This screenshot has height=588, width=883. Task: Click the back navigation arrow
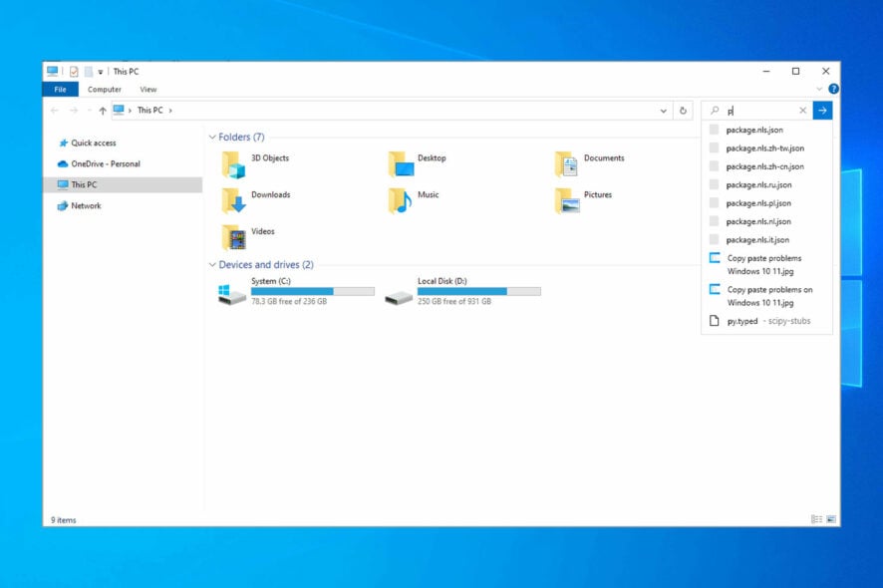tap(55, 110)
